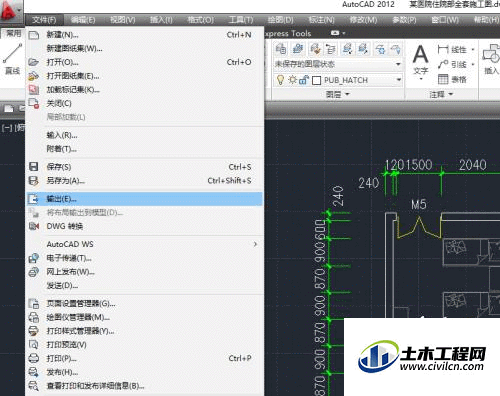Toggle the layer on/off lightbulb icon
This screenshot has width=500, height=396.
click(280, 80)
